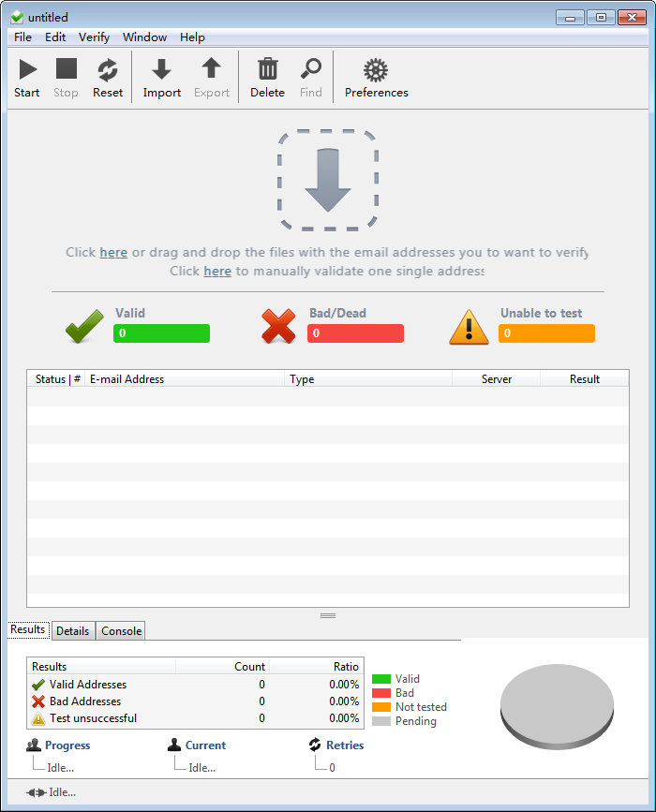Click the untitled window title icon
Viewport: 656px width, 812px height.
[17, 17]
